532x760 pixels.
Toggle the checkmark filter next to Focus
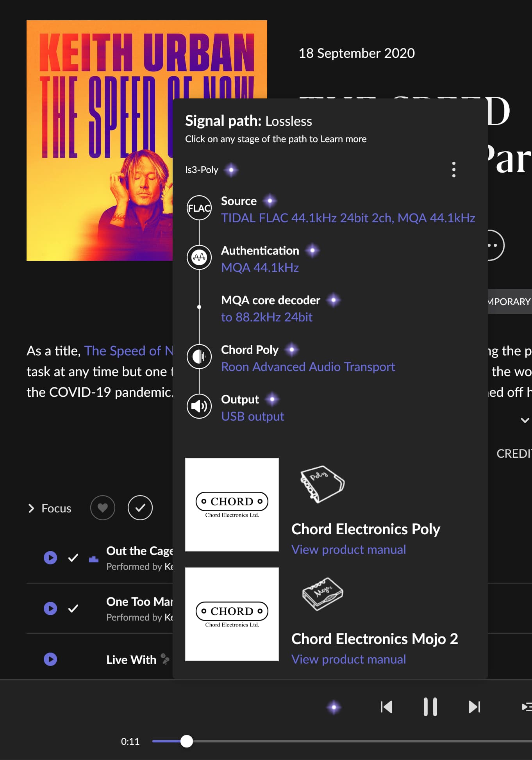coord(140,508)
